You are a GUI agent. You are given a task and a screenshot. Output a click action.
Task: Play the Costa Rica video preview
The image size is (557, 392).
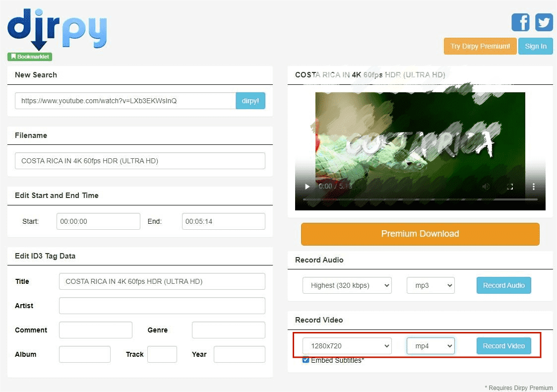307,187
